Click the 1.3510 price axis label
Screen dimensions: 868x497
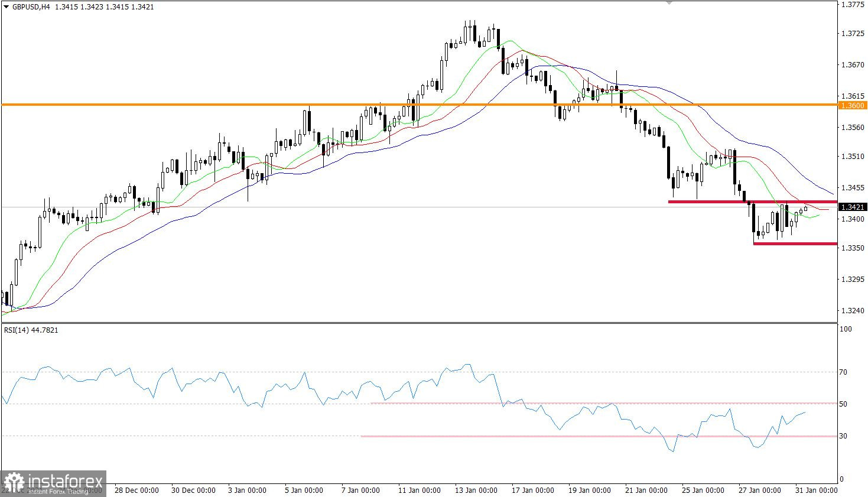pyautogui.click(x=852, y=157)
